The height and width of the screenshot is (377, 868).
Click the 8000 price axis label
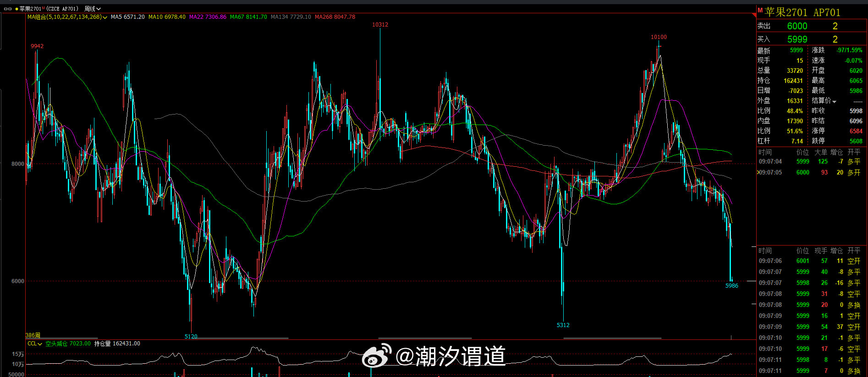[18, 164]
